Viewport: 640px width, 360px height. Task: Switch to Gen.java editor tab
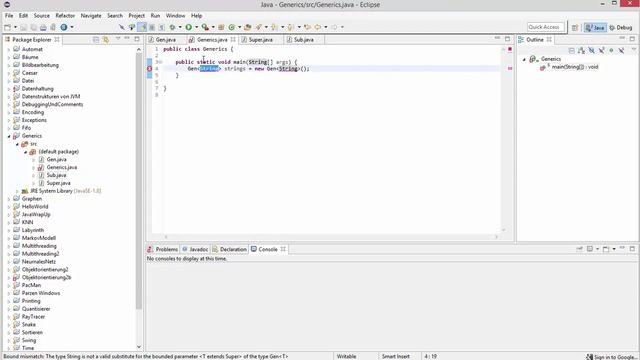[x=166, y=40]
